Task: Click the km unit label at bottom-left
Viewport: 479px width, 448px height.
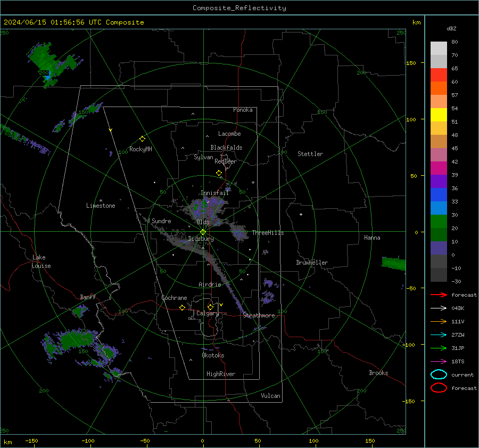Action: [7, 442]
